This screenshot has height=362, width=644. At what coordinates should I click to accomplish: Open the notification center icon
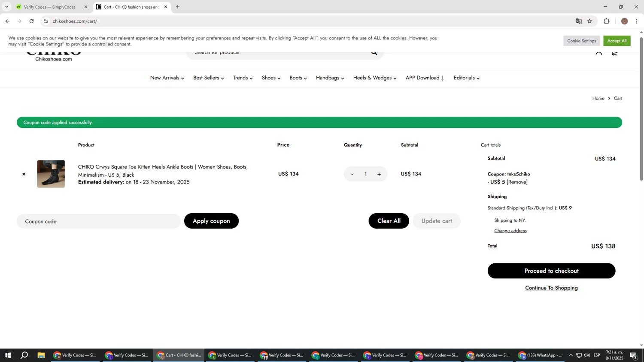634,355
